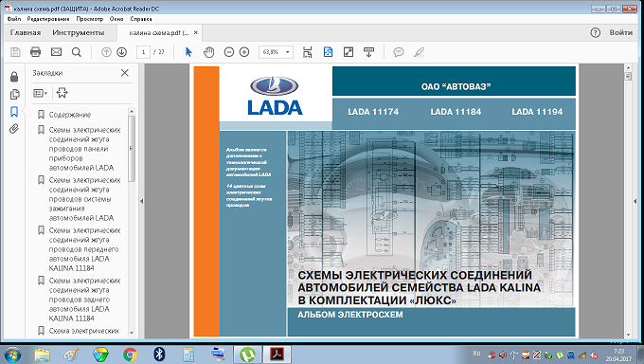Add a comment bubble icon
The width and height of the screenshot is (644, 364).
pyautogui.click(x=399, y=52)
